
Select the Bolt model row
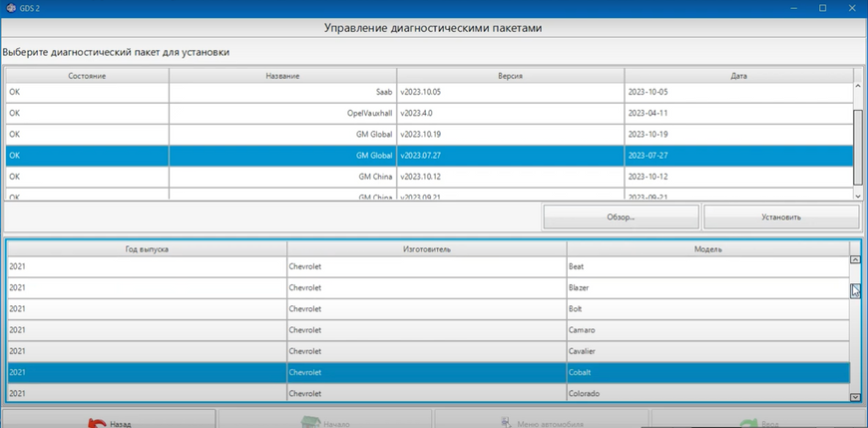(x=428, y=309)
